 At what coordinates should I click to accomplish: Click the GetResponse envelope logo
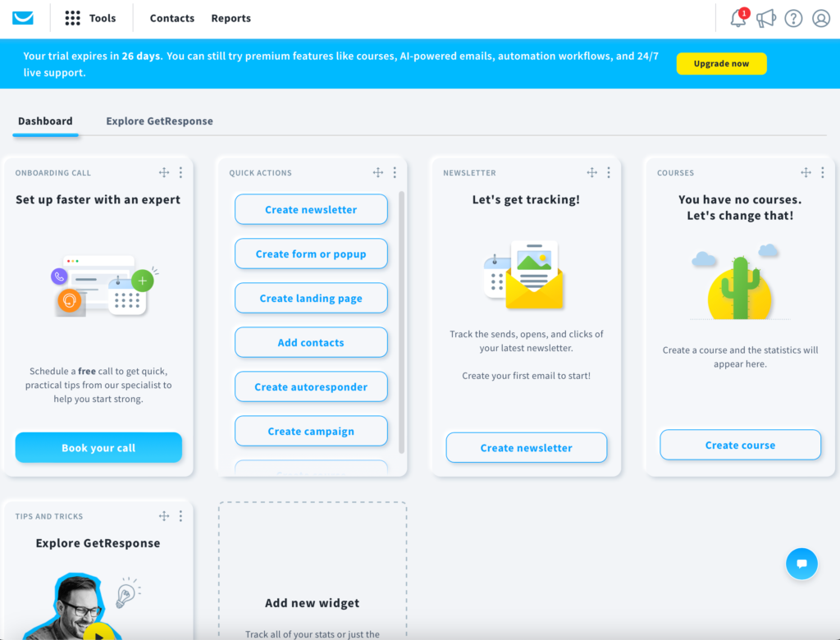22,16
